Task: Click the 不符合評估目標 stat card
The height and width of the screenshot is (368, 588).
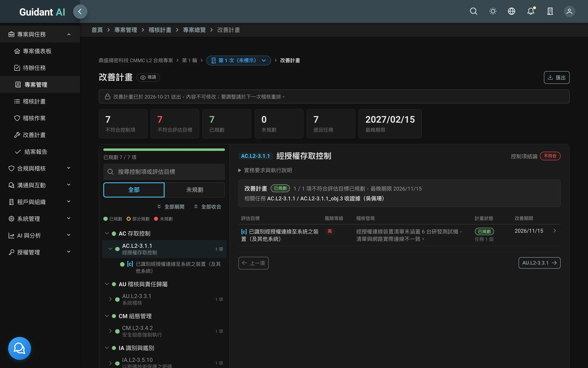Action: 175,124
